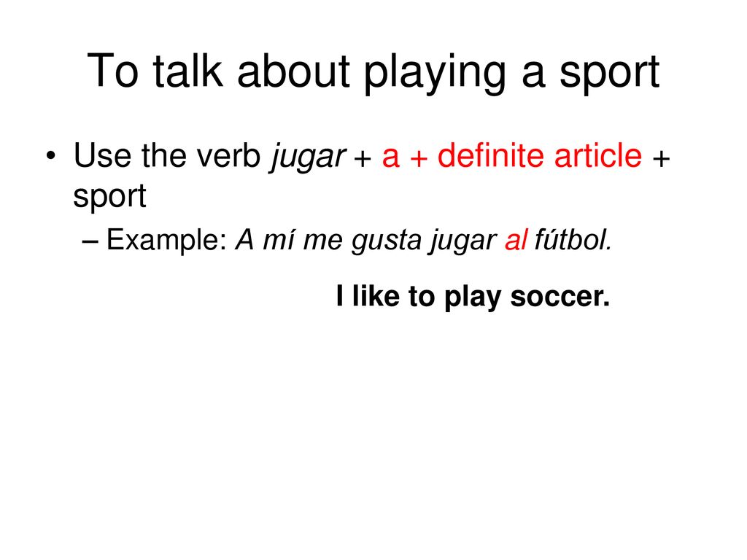
Task: Select the 'Example:' label
Action: click(167, 241)
